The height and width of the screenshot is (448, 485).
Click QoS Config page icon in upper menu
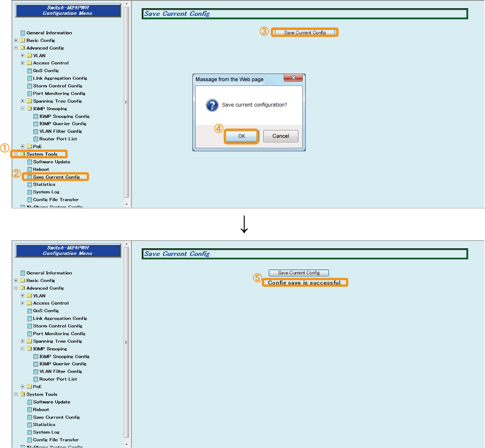(x=30, y=71)
